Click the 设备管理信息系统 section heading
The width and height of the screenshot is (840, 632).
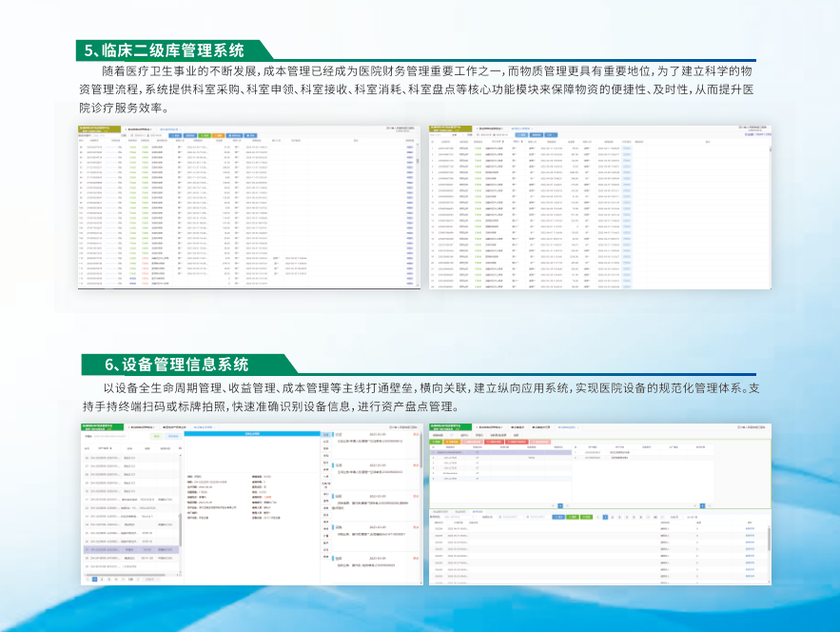click(177, 364)
